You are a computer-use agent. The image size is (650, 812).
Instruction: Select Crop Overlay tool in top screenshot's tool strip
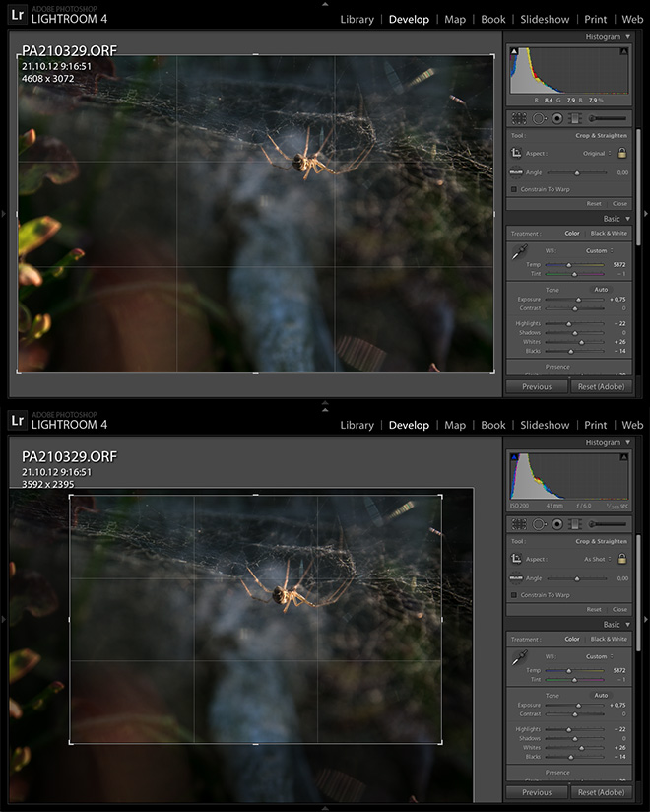[x=519, y=118]
